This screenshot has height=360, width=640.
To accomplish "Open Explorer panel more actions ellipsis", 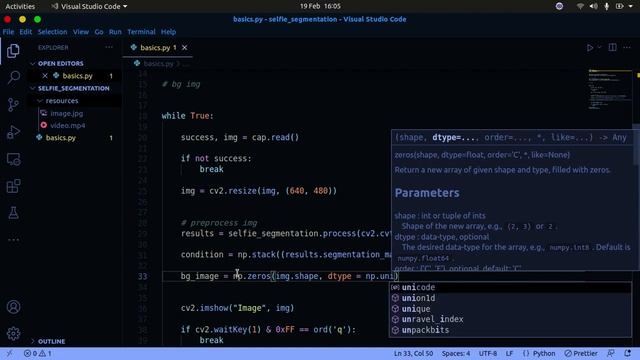I will [x=109, y=47].
